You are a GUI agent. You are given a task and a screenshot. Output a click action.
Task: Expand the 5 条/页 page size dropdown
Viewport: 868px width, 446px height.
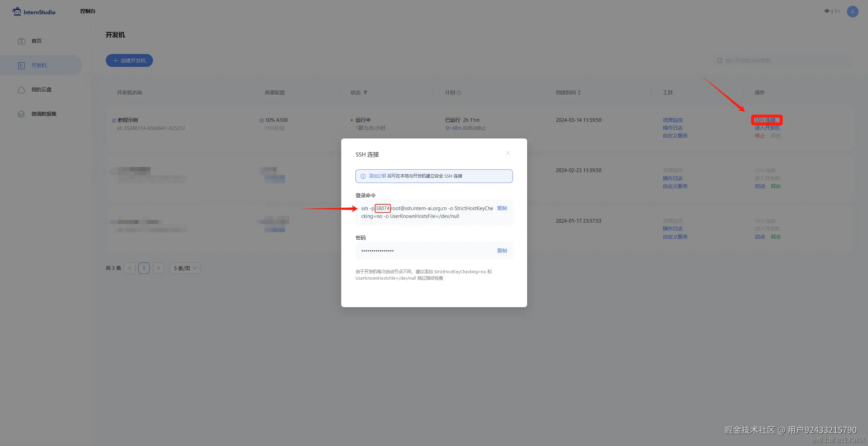click(185, 268)
